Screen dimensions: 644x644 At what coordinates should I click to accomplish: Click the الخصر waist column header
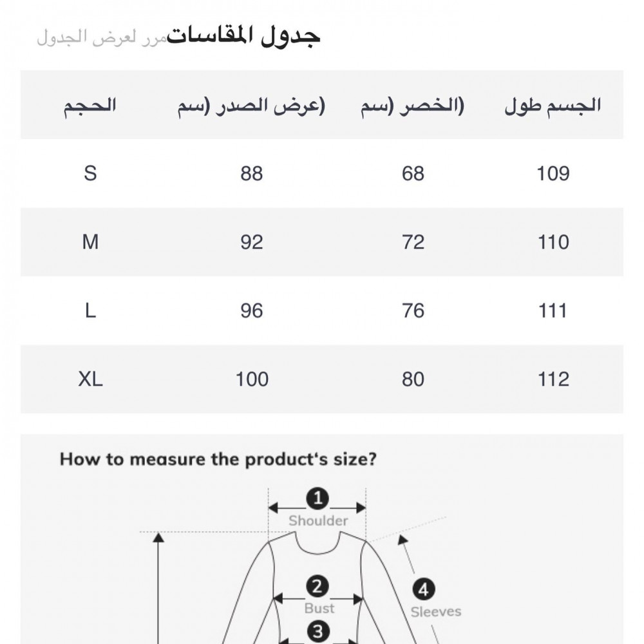click(412, 105)
